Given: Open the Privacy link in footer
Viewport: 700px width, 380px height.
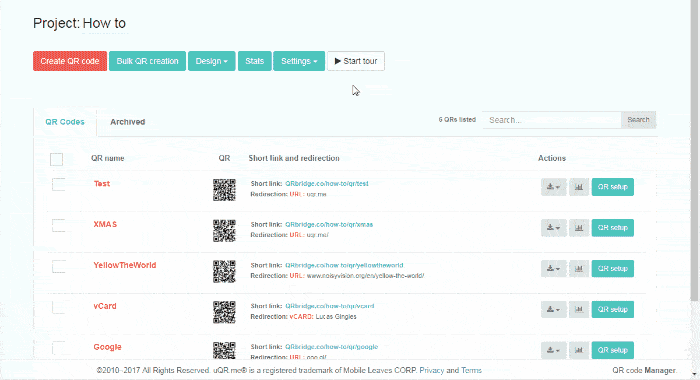Looking at the screenshot, I should click(x=432, y=370).
